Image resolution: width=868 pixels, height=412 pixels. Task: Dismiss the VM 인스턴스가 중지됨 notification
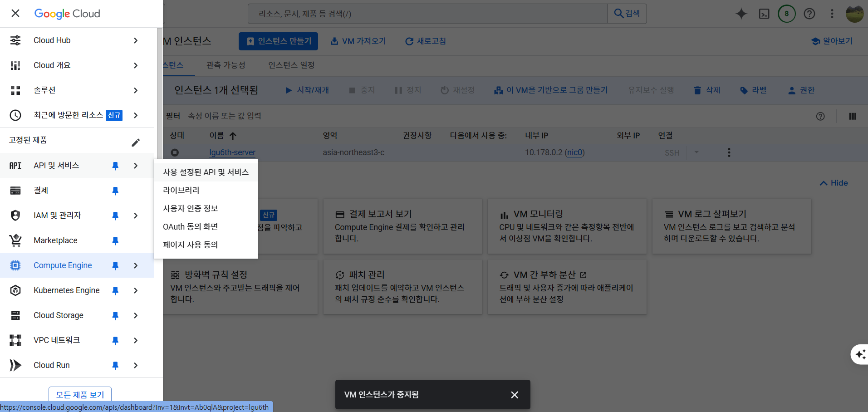point(515,395)
